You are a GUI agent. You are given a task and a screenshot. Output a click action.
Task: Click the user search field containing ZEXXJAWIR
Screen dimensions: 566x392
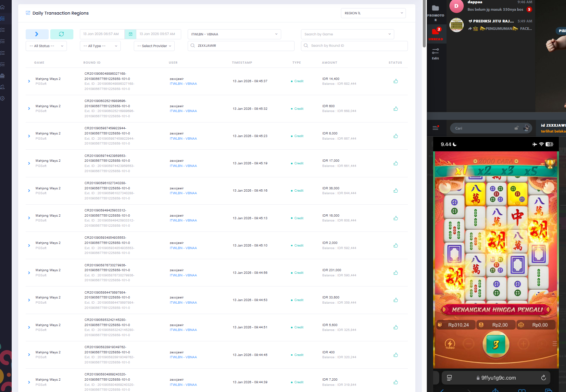tap(241, 46)
